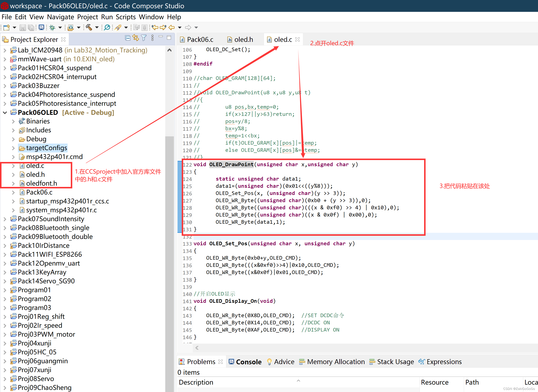Click the Project Explorer scrollbar up arrow
This screenshot has width=538, height=392.
169,50
